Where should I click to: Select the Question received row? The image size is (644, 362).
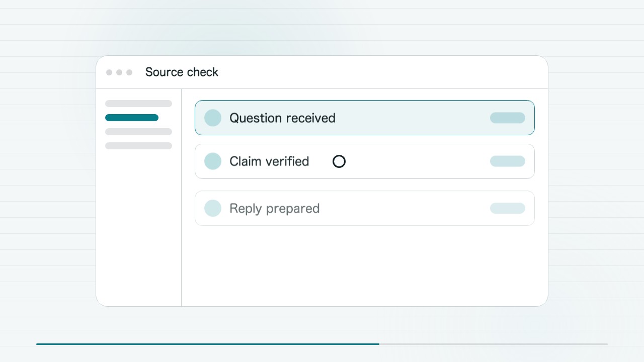(x=364, y=118)
